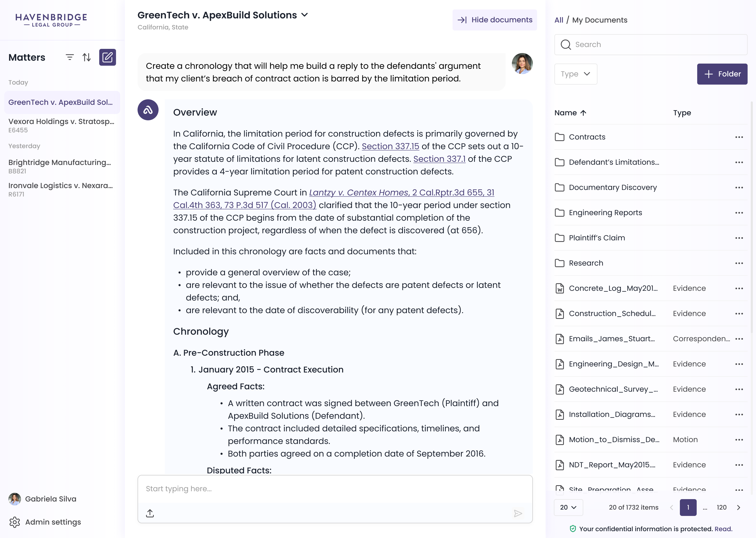
Task: Expand the GreenTech v. ApexBuild matter dropdown
Action: (305, 15)
